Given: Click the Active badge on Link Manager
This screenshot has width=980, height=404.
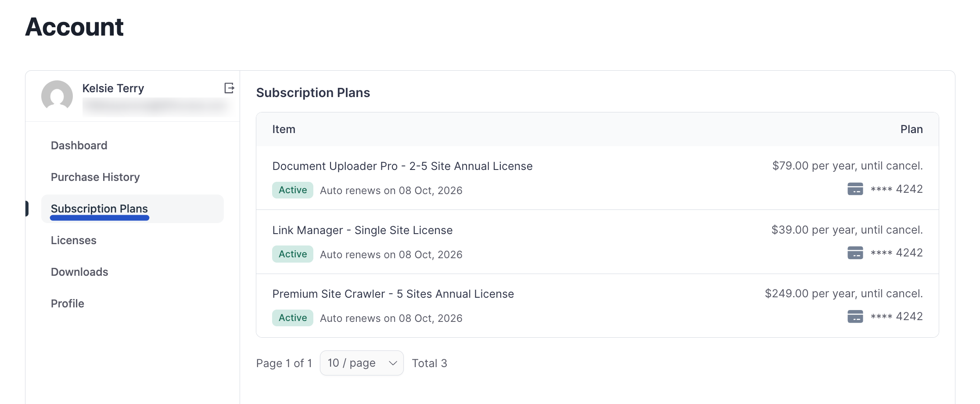Looking at the screenshot, I should point(292,254).
